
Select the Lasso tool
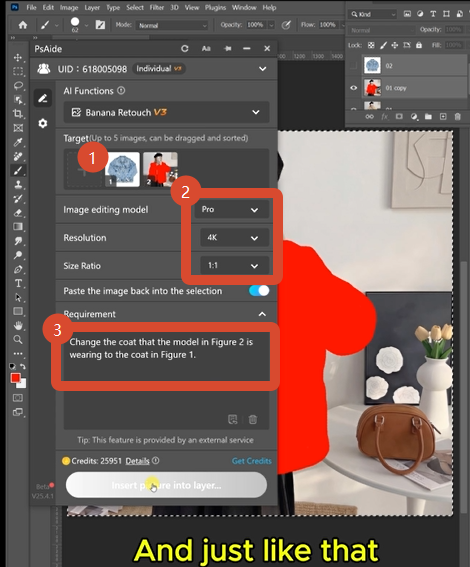(x=18, y=86)
